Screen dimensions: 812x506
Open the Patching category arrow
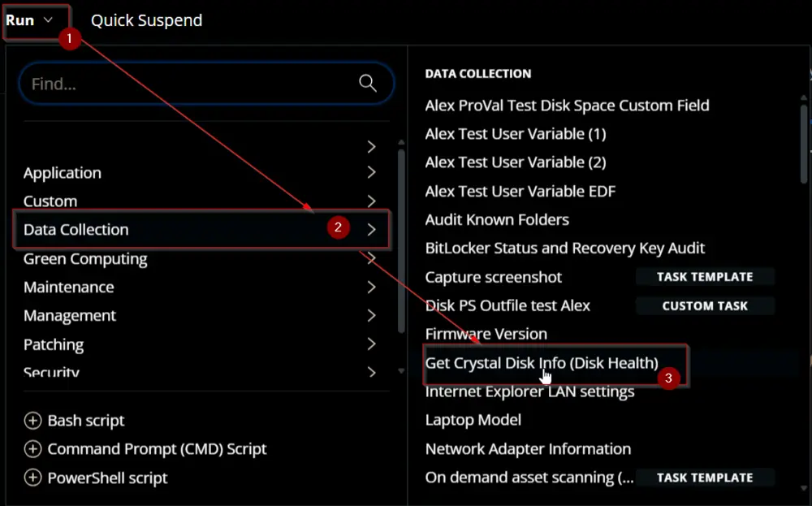click(371, 344)
